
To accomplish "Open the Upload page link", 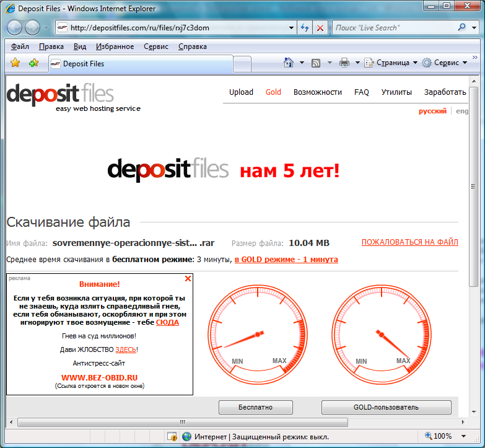I will 241,92.
